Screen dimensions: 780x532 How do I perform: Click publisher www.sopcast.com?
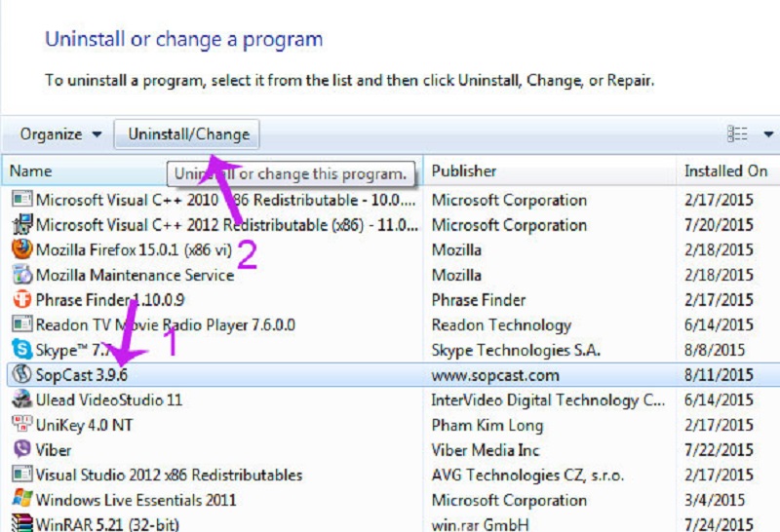(495, 375)
